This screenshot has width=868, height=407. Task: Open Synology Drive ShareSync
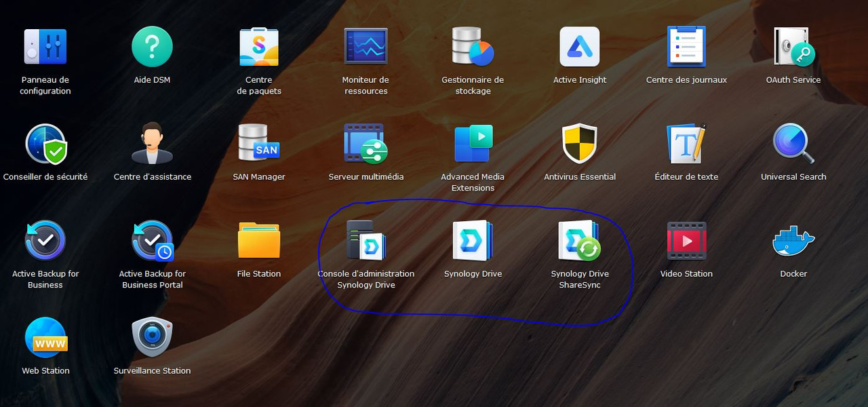pos(580,241)
